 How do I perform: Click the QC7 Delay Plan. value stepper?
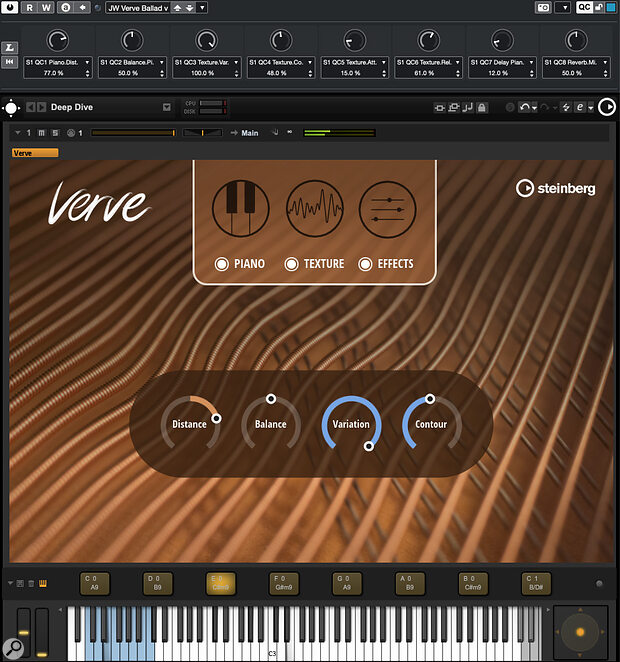531,73
